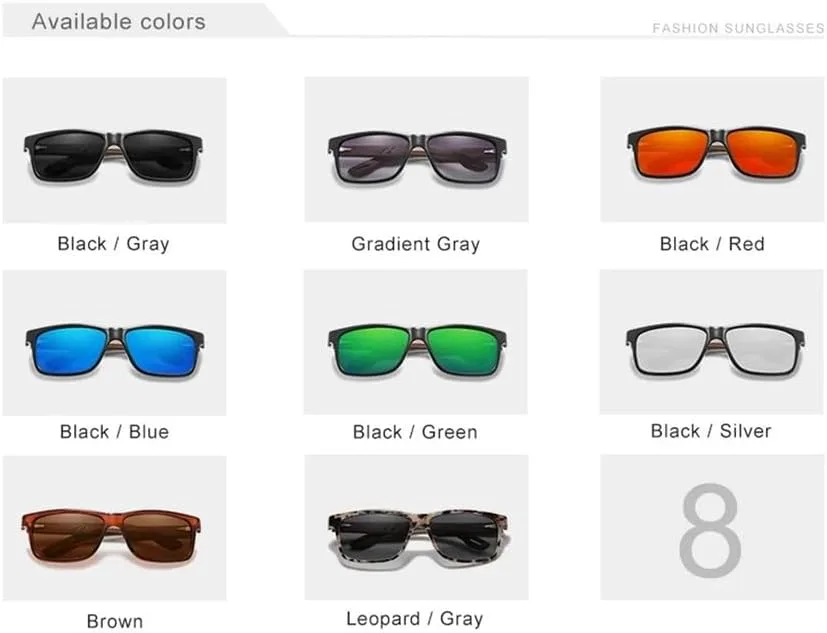Click the Brown color label
Image resolution: width=827 pixels, height=633 pixels.
pos(114,621)
